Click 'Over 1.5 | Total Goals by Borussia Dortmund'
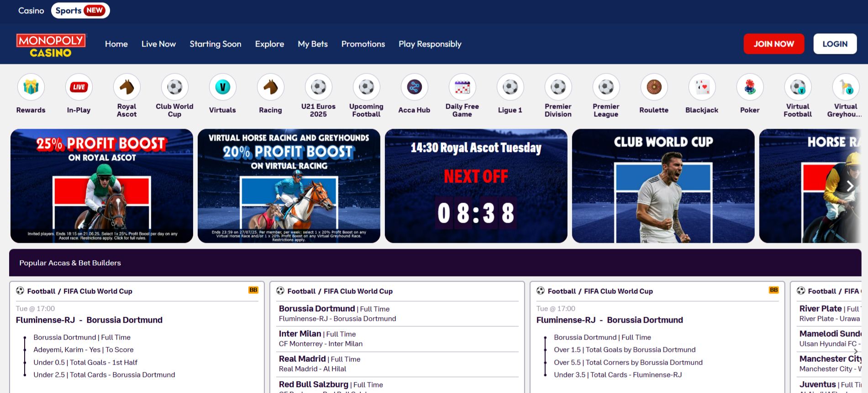The height and width of the screenshot is (393, 868). coord(625,350)
